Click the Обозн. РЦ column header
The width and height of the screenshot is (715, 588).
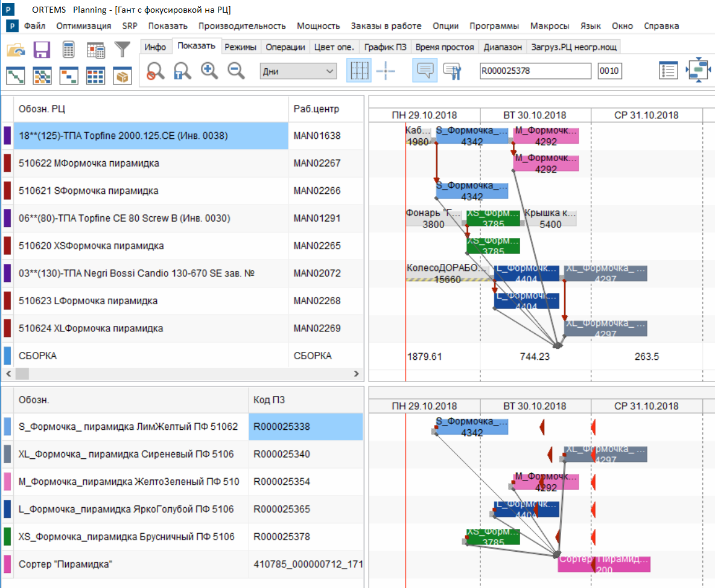42,109
